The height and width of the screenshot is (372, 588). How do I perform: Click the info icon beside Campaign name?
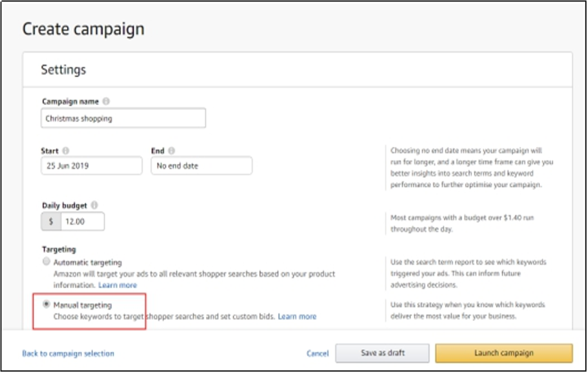click(x=106, y=102)
